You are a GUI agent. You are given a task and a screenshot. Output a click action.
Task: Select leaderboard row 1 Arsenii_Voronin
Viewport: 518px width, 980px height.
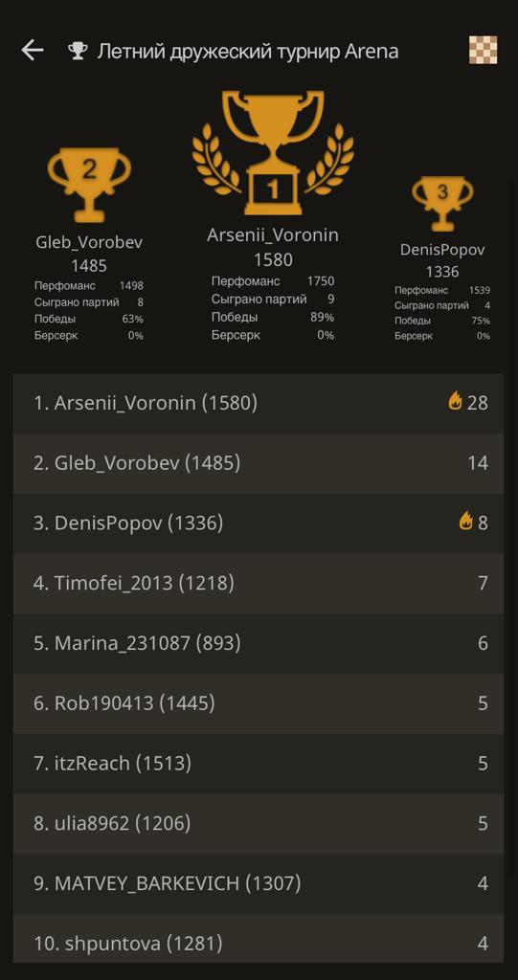point(259,403)
